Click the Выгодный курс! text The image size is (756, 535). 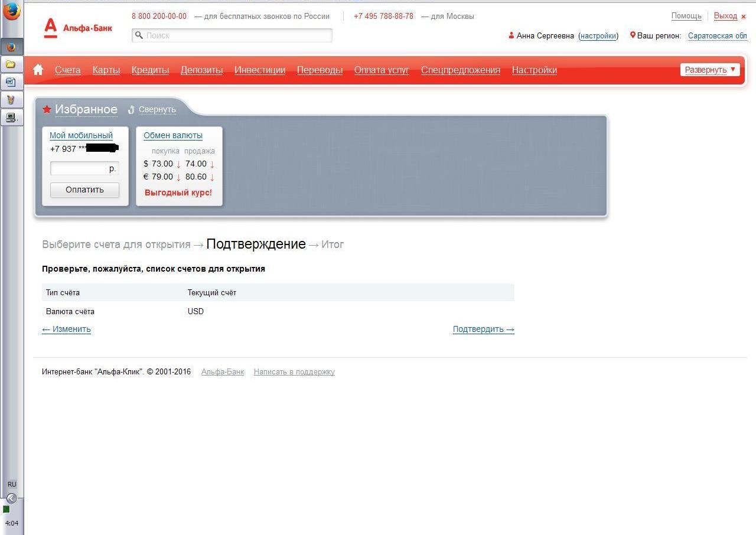coord(178,193)
